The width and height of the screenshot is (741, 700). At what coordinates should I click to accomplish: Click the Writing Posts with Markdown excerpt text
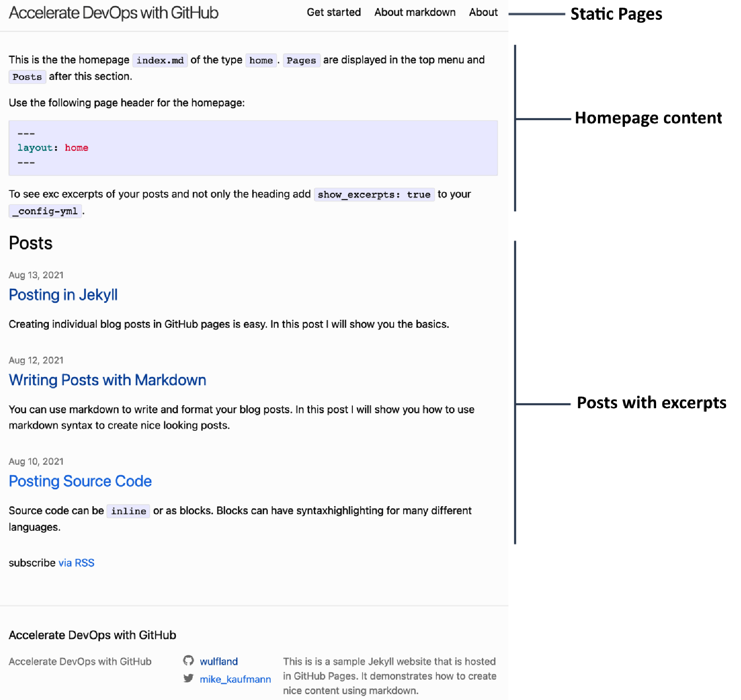coord(242,417)
